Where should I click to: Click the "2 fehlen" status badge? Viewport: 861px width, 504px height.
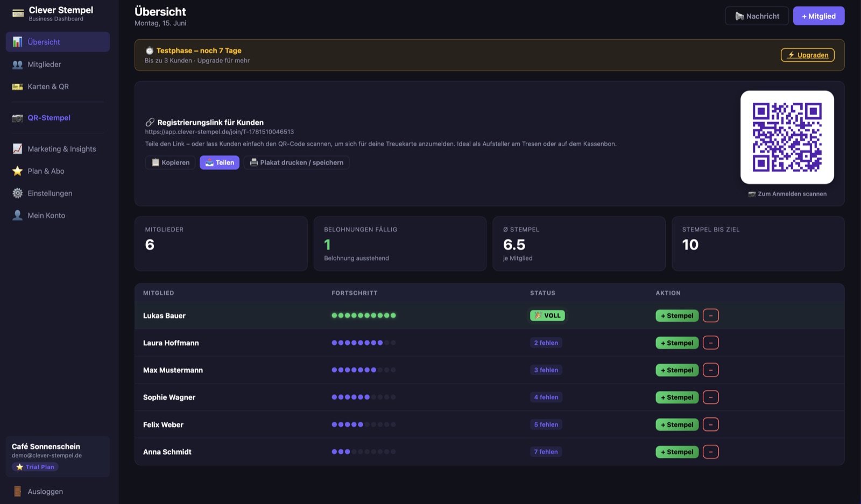pyautogui.click(x=546, y=343)
